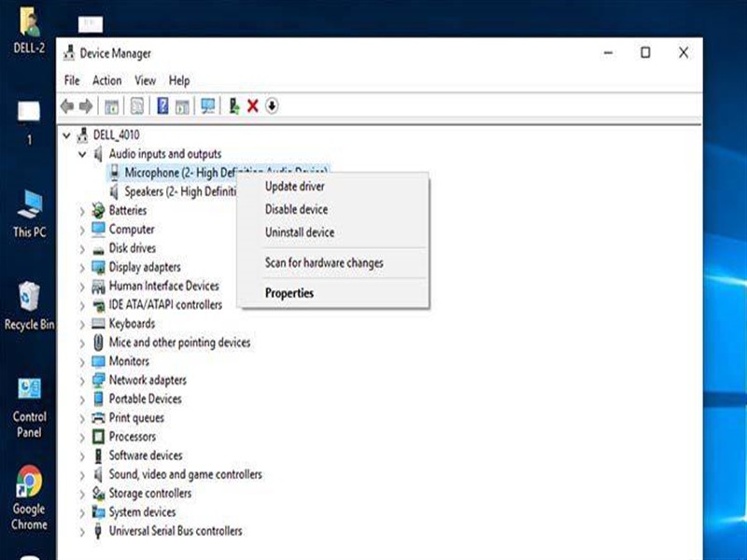Click the Properties sheet toolbar icon
The width and height of the screenshot is (747, 560).
pyautogui.click(x=136, y=105)
